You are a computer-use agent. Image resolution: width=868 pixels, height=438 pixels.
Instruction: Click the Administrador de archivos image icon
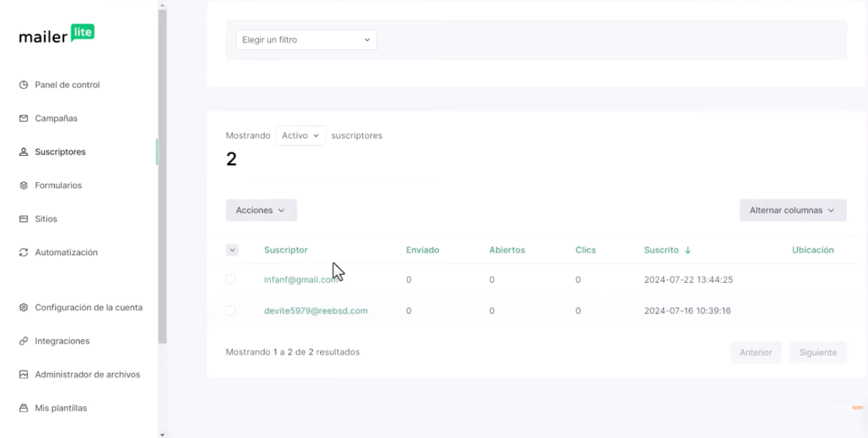point(23,375)
